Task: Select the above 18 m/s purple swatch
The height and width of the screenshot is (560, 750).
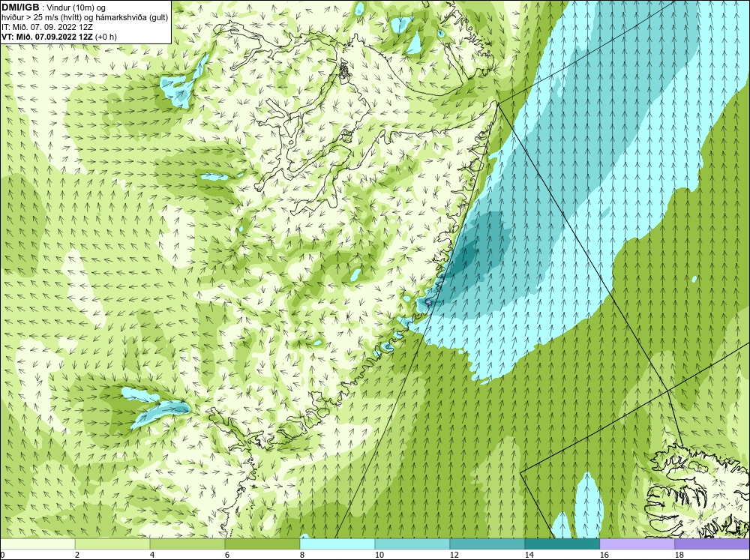Action: [712, 544]
